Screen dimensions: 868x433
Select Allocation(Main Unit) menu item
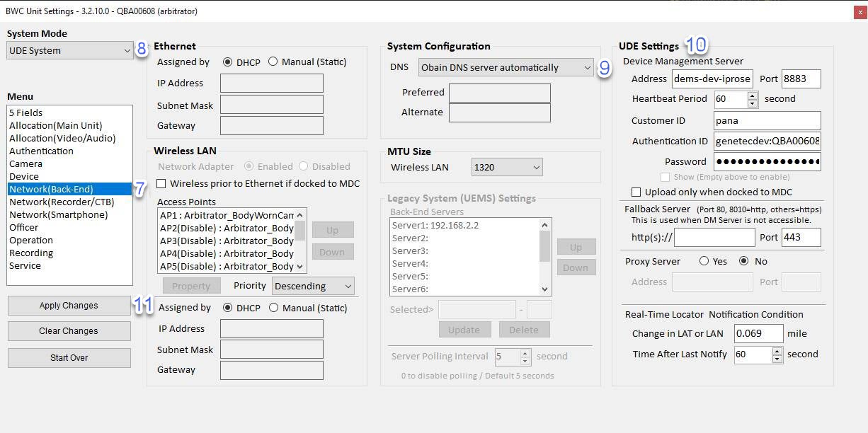click(69, 125)
